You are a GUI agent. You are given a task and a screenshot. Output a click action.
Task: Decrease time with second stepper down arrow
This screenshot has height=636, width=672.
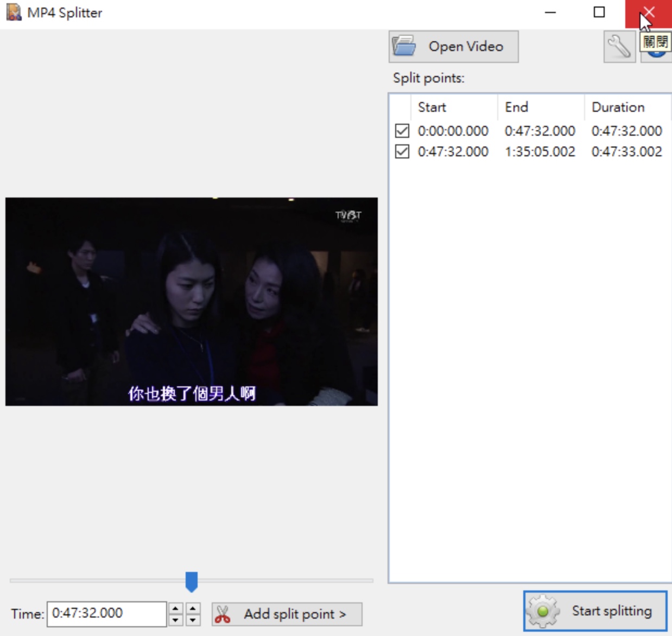(x=193, y=620)
